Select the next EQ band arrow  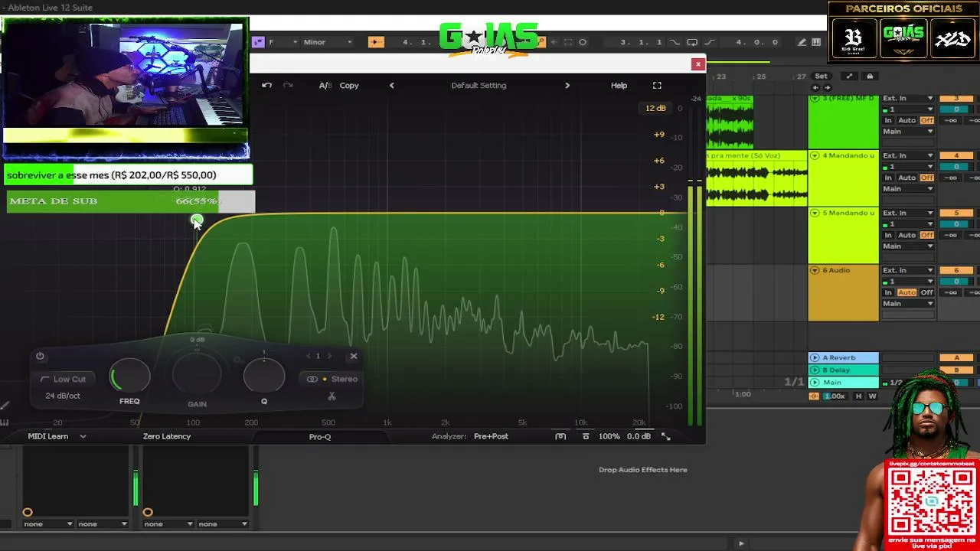pos(329,356)
